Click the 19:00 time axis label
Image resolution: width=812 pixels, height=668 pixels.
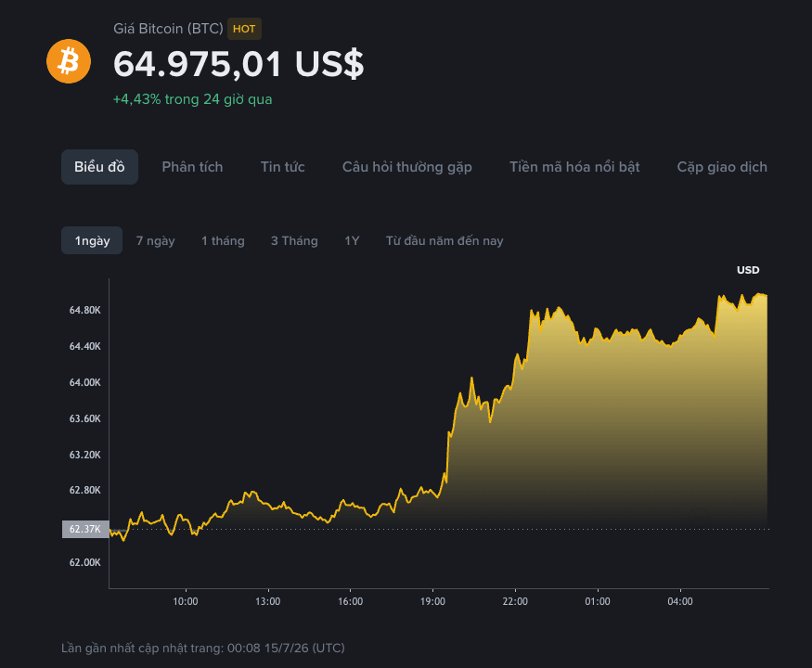[x=432, y=601]
